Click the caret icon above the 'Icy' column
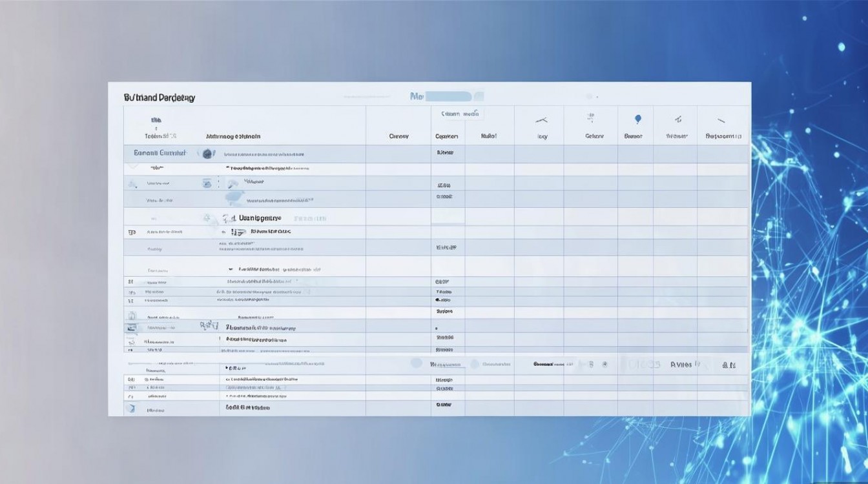 point(541,119)
